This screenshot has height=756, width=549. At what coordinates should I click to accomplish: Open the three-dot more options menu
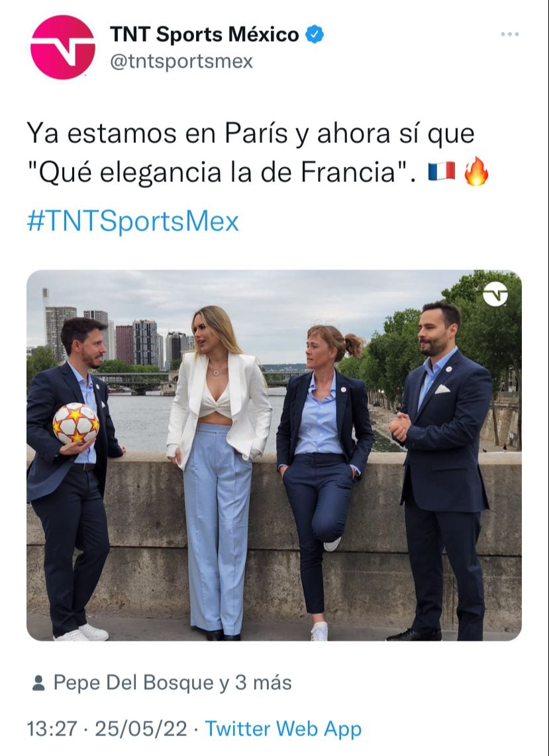pos(509,34)
